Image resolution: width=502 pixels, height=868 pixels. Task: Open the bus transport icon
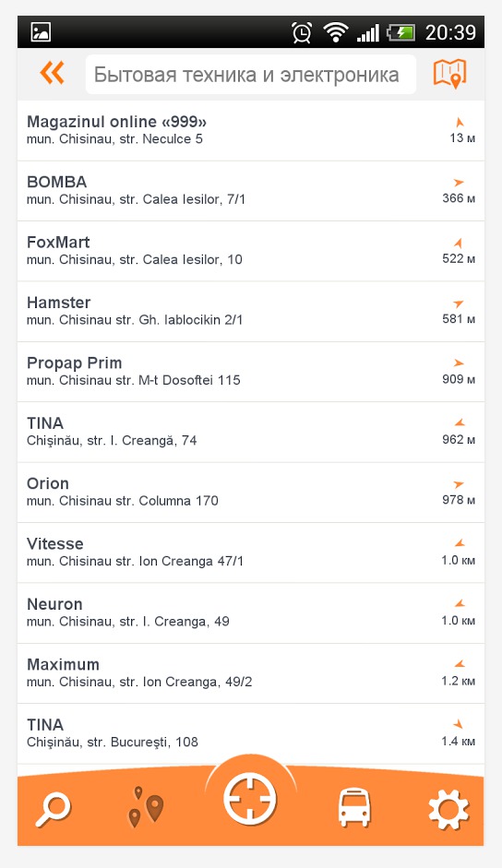click(354, 808)
